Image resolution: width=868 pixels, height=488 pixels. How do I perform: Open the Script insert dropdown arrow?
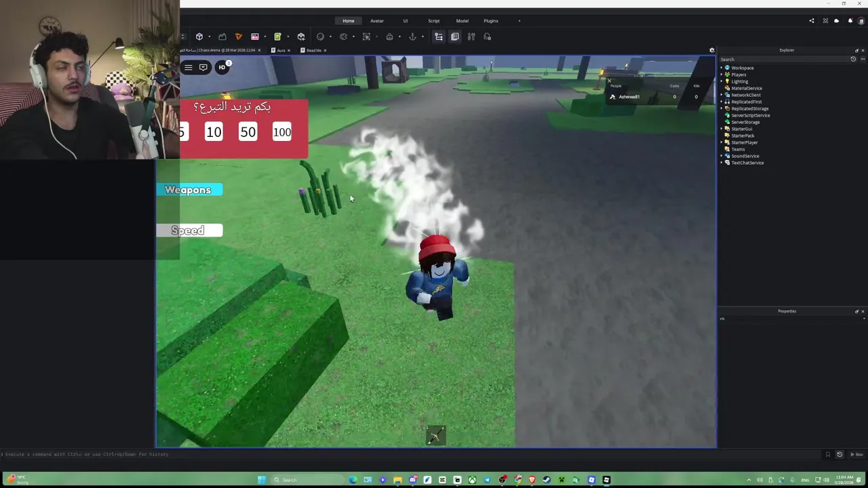pos(288,37)
